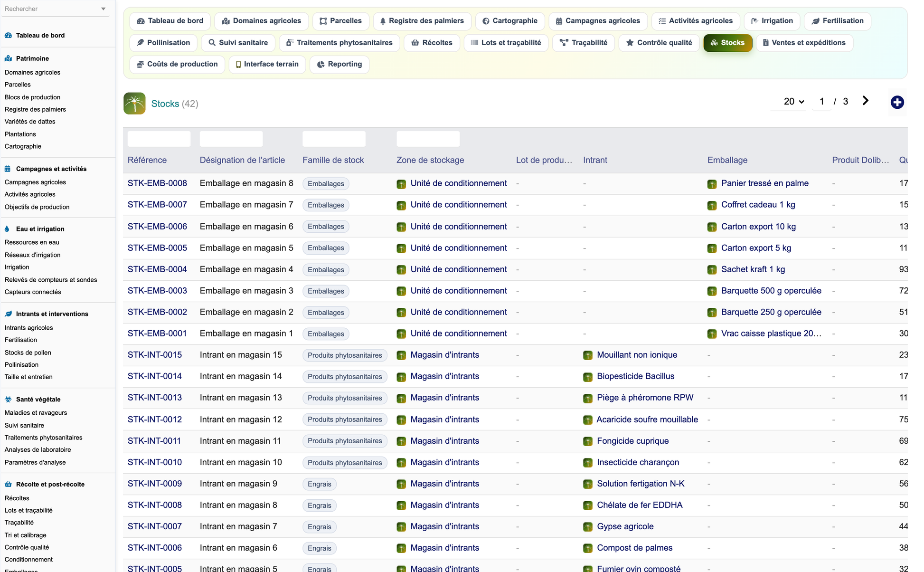Click Intrant en magasin 11 cell
The image size is (924, 572).
[x=240, y=441]
